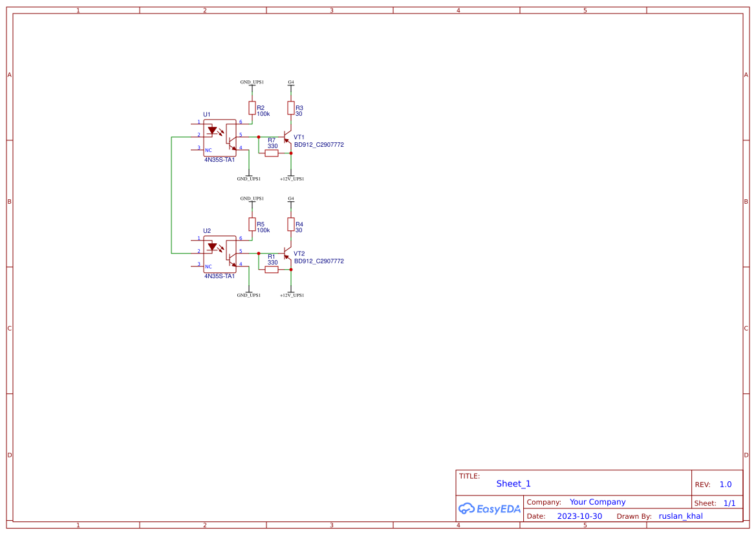
Task: Select resistor R3 symbol
Action: pyautogui.click(x=291, y=108)
